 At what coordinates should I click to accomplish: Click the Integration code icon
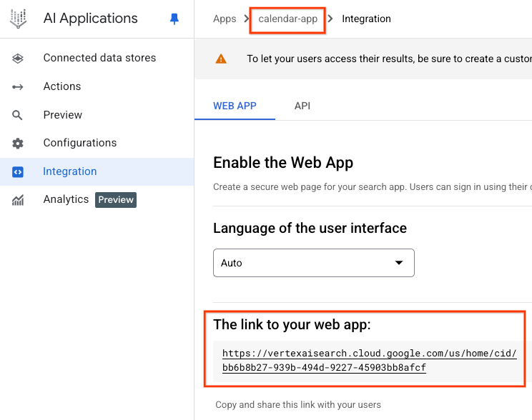tap(18, 172)
